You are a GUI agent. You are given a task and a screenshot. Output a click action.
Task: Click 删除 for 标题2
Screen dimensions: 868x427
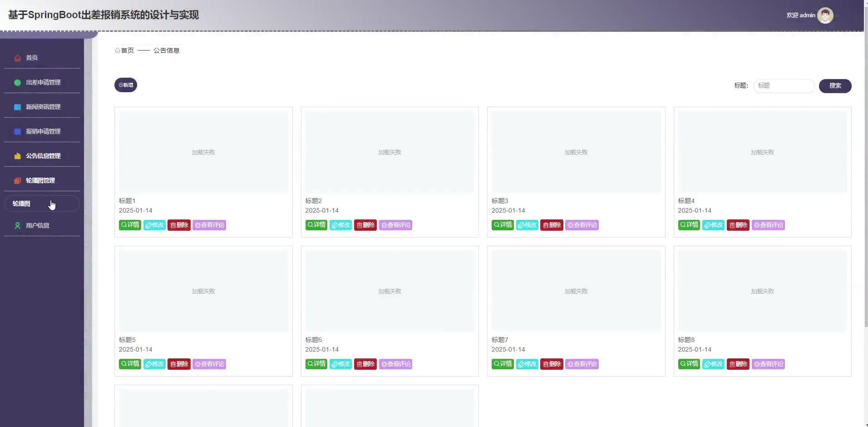pos(365,225)
